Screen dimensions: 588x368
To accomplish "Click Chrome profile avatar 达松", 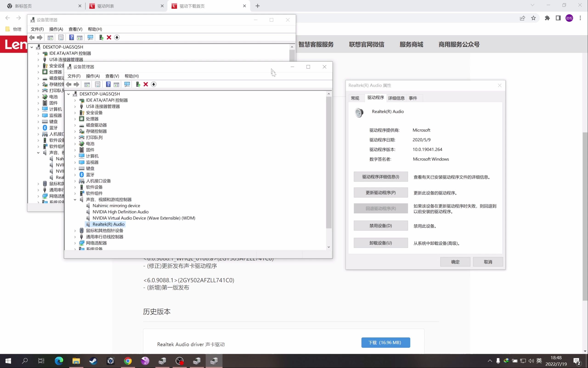I will 569,18.
